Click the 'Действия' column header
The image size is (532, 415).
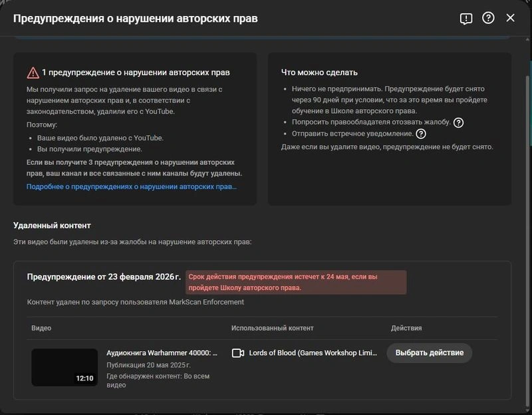pyautogui.click(x=406, y=328)
